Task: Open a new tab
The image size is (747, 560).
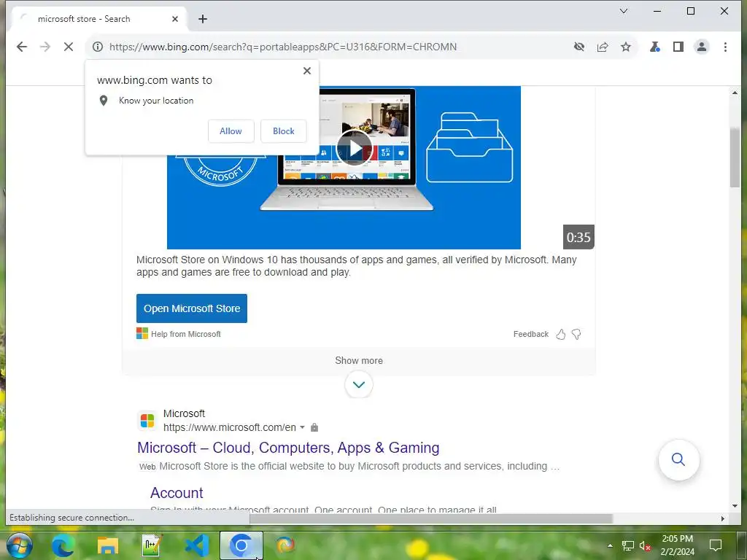Action: (203, 19)
